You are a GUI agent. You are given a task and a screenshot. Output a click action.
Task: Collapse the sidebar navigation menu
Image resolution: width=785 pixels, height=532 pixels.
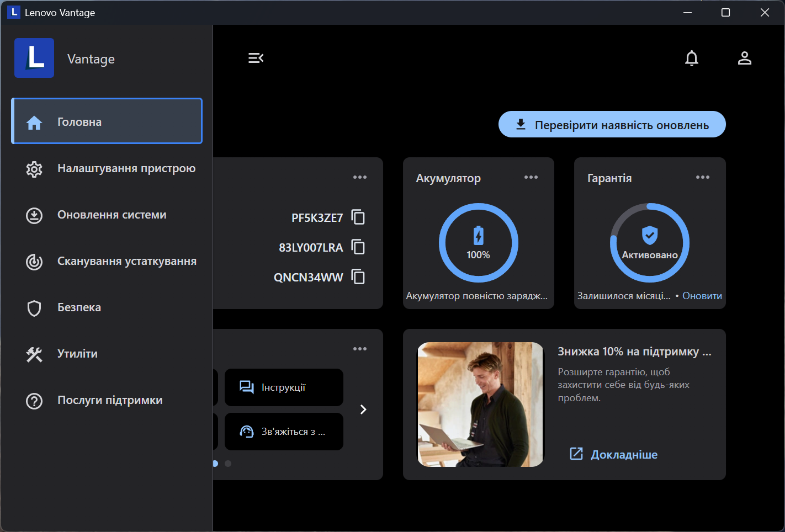pos(256,58)
